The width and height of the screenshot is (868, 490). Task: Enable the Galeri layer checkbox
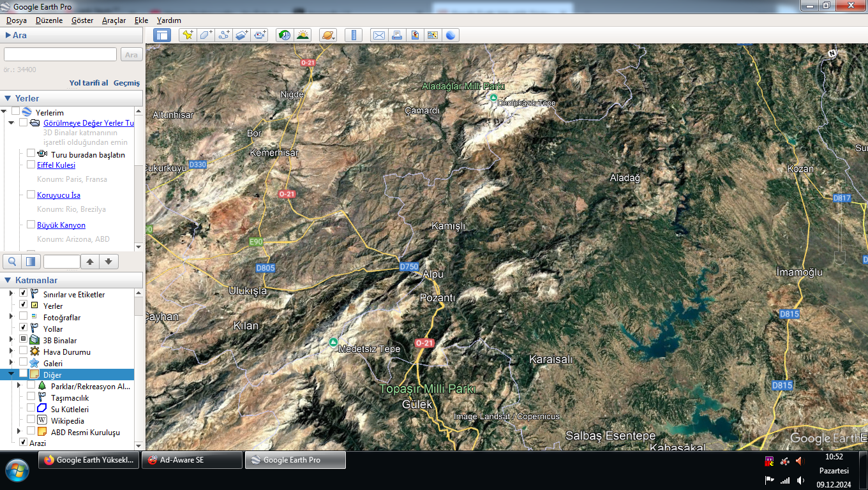(x=24, y=362)
